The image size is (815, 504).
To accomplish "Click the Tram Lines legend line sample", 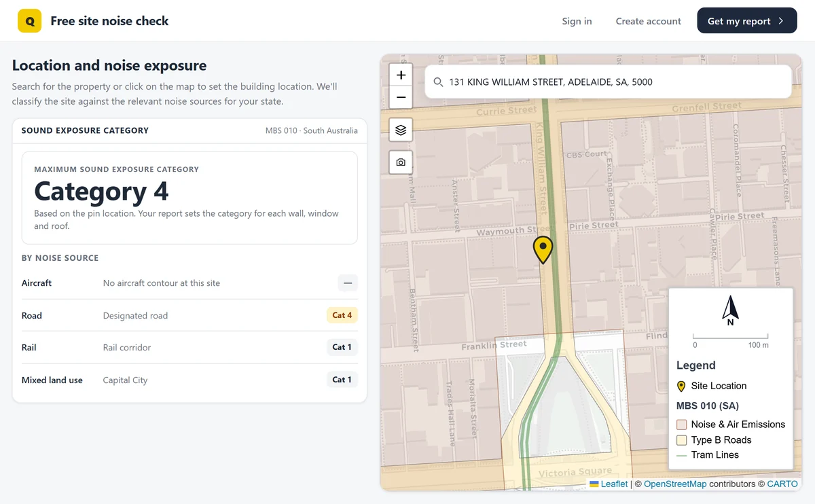I will pos(681,455).
